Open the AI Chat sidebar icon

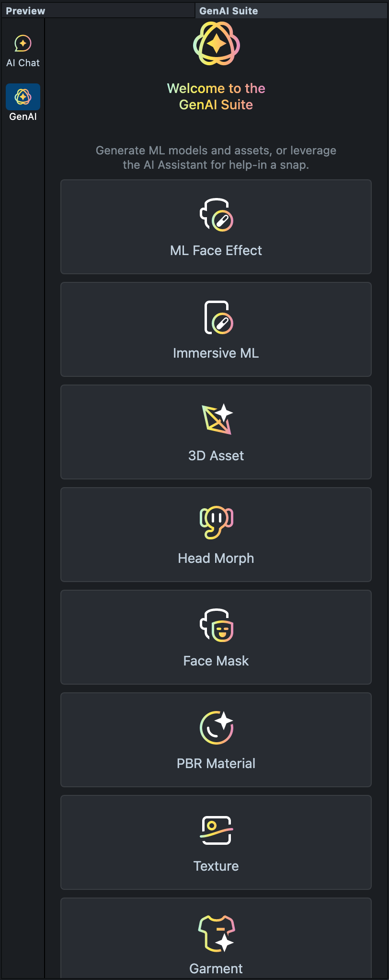click(23, 44)
